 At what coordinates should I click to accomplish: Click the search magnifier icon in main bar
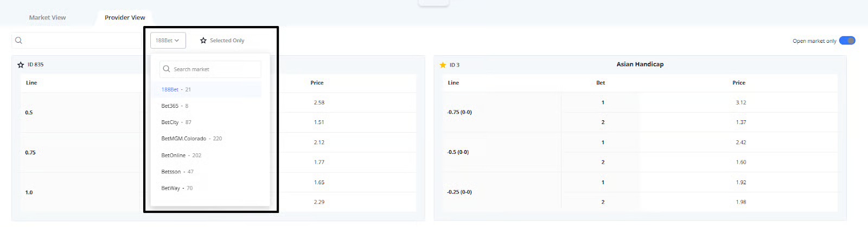(x=18, y=41)
